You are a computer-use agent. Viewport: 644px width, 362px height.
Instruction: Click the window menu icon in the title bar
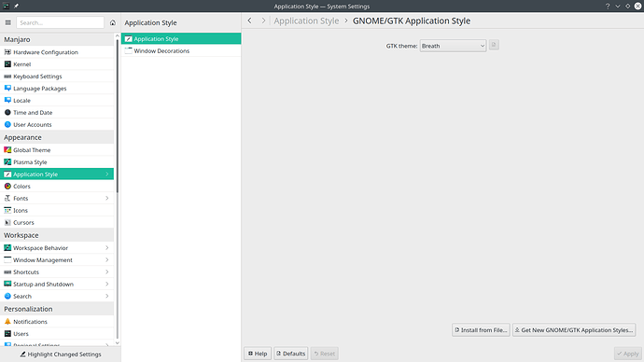pos(7,6)
